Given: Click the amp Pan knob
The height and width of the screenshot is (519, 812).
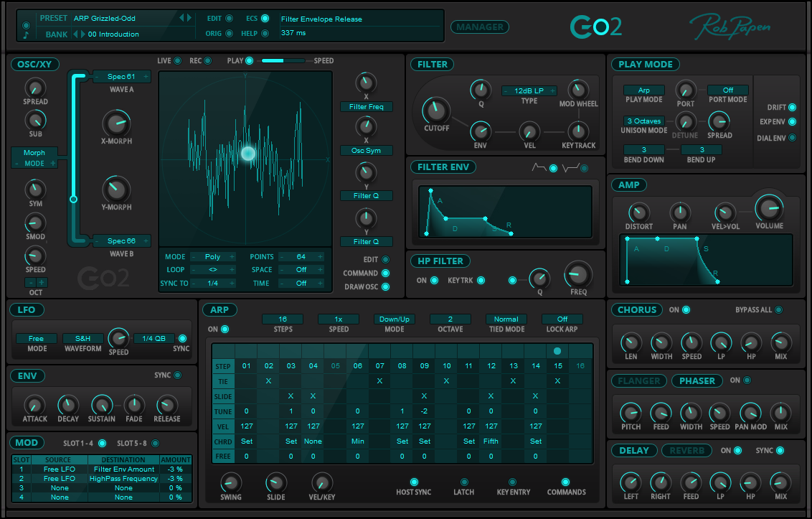Looking at the screenshot, I should tap(679, 212).
